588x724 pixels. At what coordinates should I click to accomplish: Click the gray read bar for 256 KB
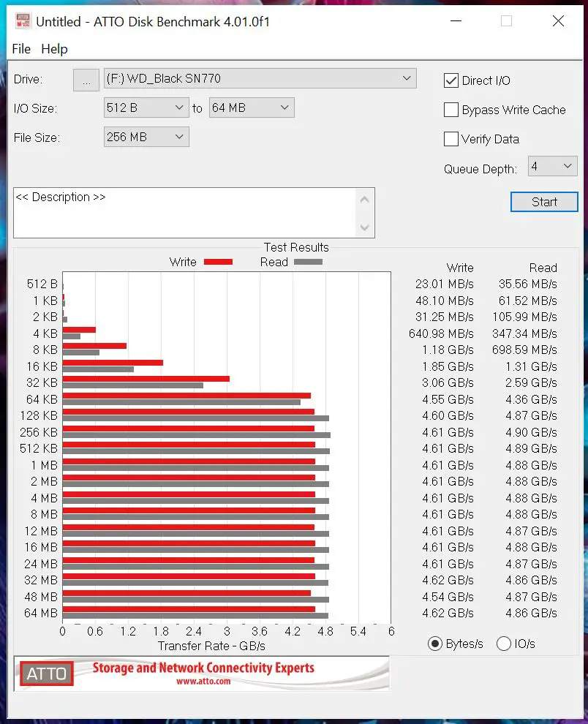[196, 435]
